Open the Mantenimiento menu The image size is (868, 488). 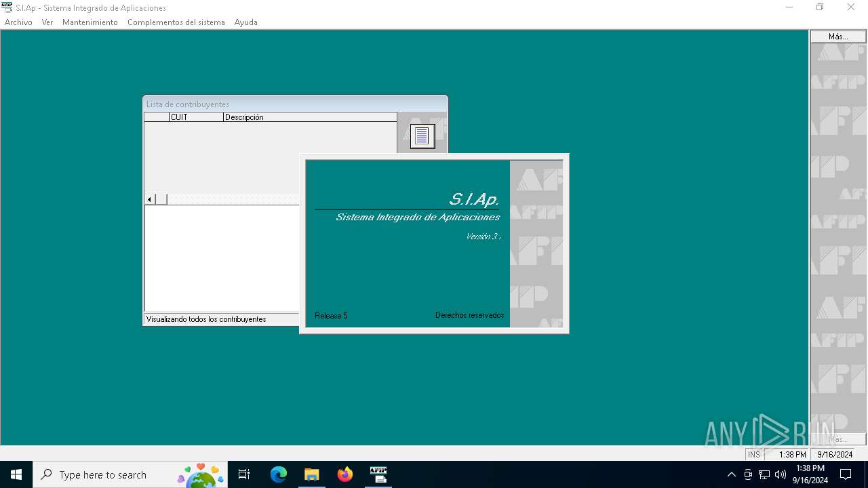[90, 22]
